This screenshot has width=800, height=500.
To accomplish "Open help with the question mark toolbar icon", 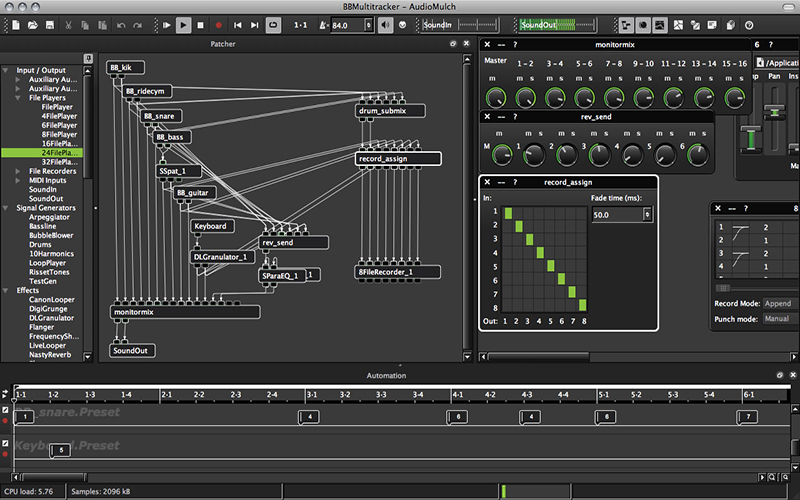I will pos(749,25).
